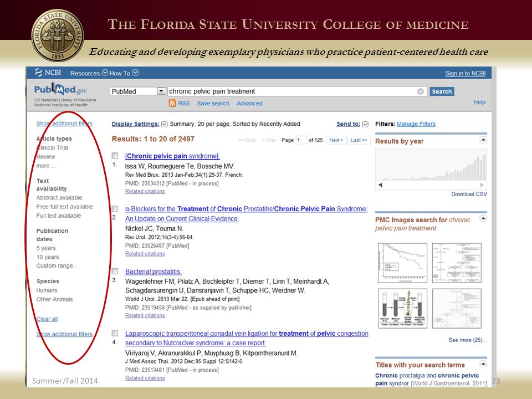Open the bottom-right flowchart PMC thumbnail

(457, 309)
